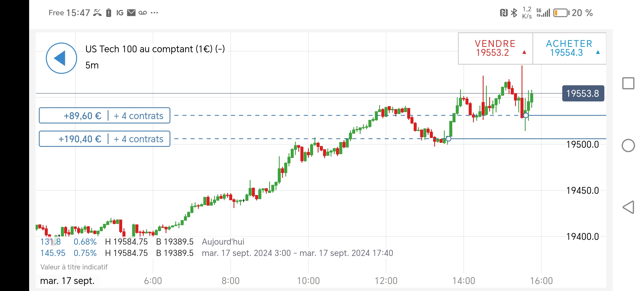Open the +190,40 € position label
The width and height of the screenshot is (644, 291).
pyautogui.click(x=104, y=139)
